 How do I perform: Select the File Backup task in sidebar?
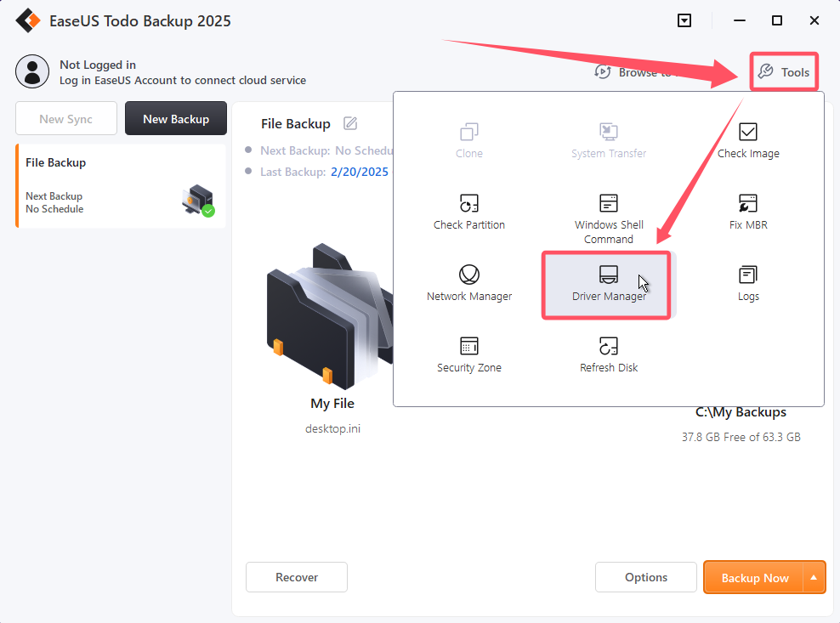click(121, 186)
